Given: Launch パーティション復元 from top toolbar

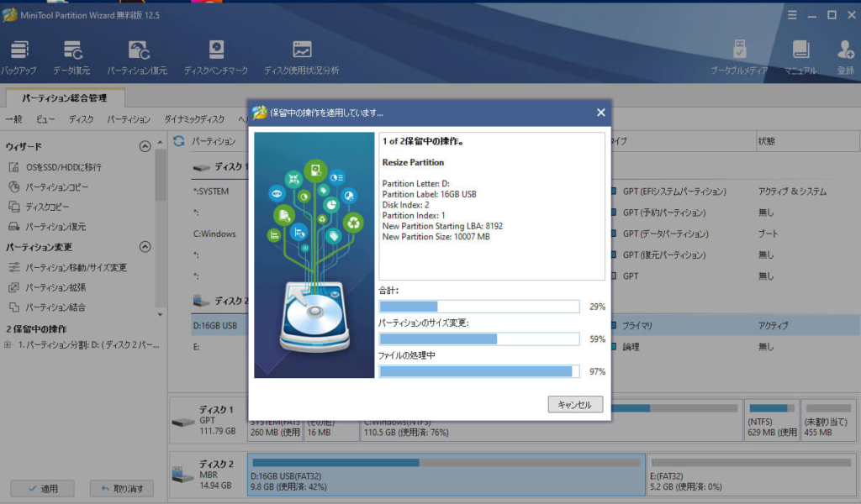Looking at the screenshot, I should [137, 58].
